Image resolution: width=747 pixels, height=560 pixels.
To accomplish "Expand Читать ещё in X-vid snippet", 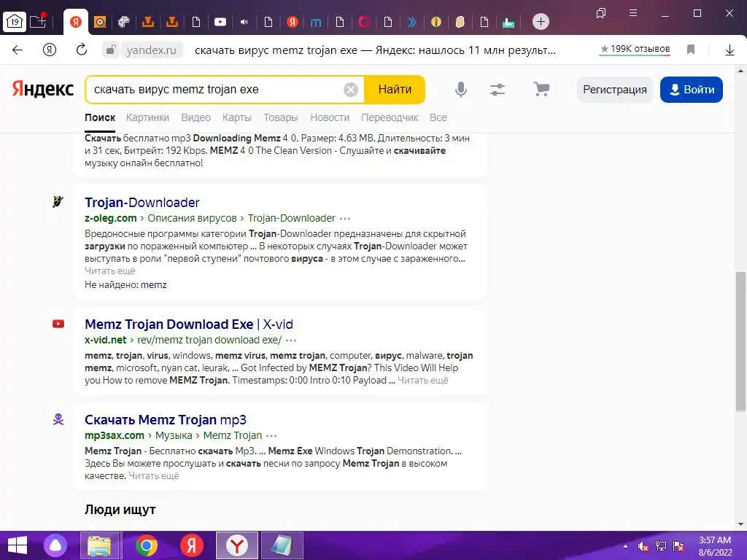I will (423, 381).
